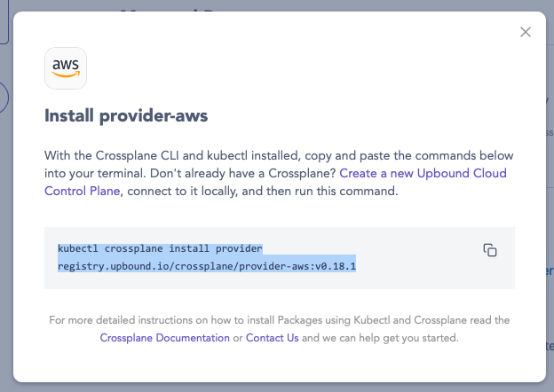The width and height of the screenshot is (554, 392).
Task: Click the word kubectl in the command
Action: (78, 248)
